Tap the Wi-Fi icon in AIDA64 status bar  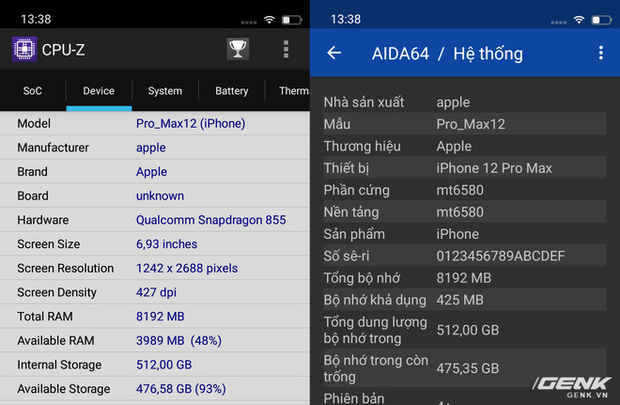pos(578,19)
